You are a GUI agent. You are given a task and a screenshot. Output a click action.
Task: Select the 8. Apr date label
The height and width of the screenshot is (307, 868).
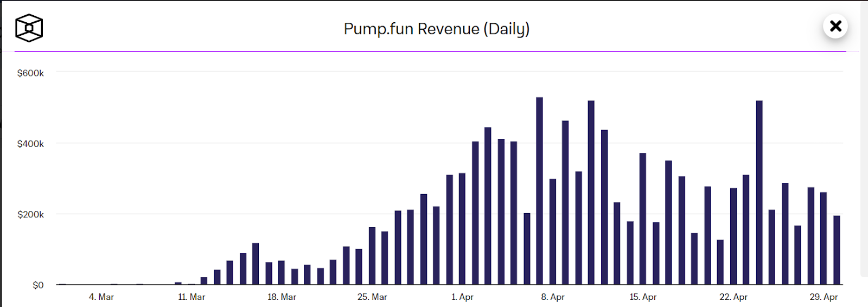point(553,297)
